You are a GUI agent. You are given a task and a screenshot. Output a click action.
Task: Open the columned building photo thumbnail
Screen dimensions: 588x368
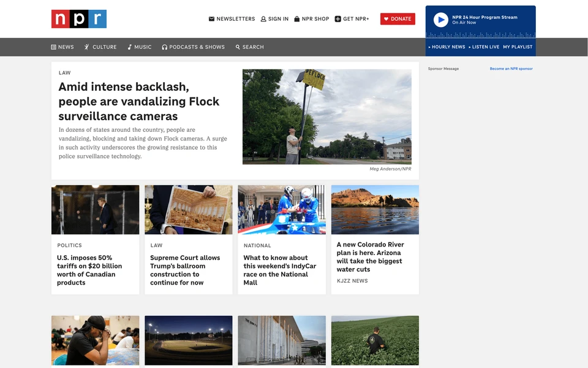pos(282,340)
